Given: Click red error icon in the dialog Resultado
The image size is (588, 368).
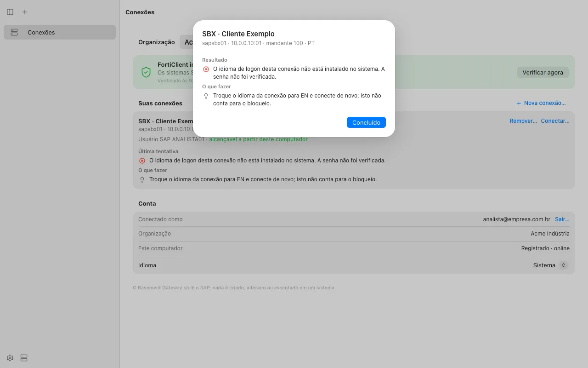Looking at the screenshot, I should pos(206,69).
